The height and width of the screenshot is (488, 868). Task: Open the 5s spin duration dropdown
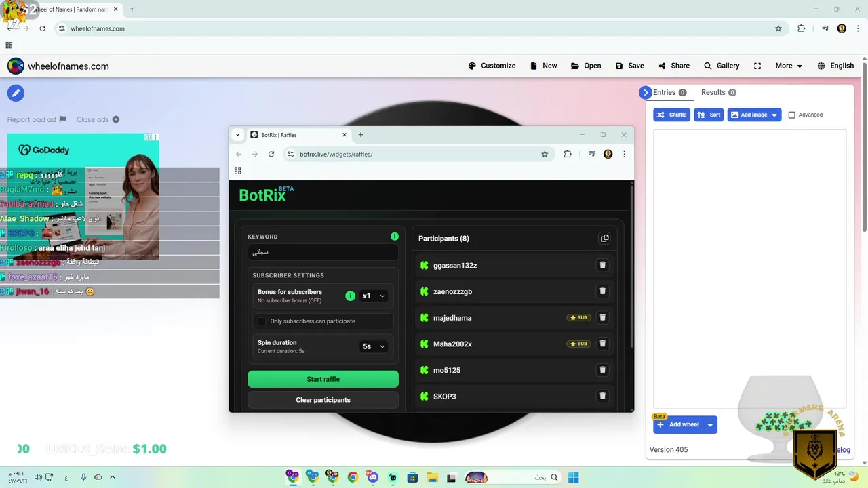click(x=374, y=346)
